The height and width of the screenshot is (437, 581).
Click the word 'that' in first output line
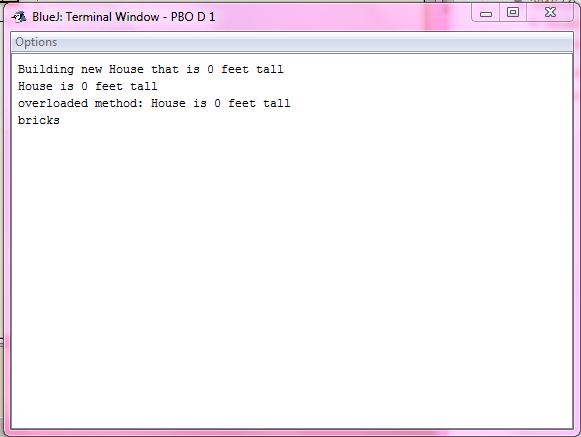(165, 69)
